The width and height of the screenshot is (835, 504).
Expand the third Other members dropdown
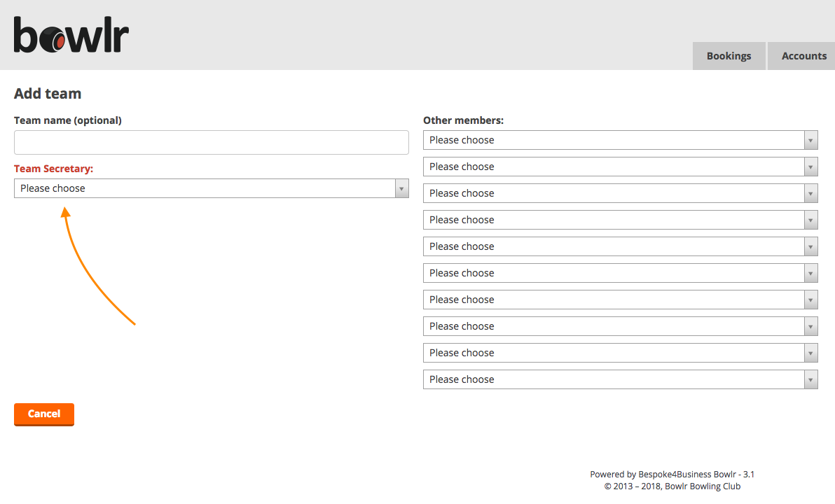pos(621,193)
